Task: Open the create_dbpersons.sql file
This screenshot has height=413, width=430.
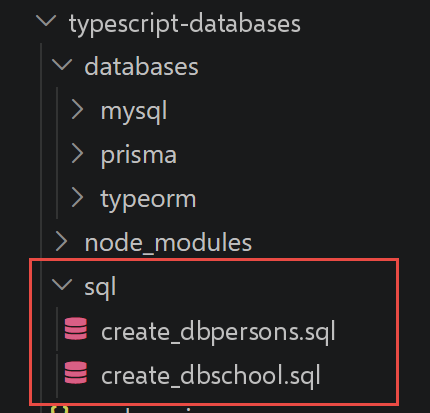Action: (x=218, y=332)
